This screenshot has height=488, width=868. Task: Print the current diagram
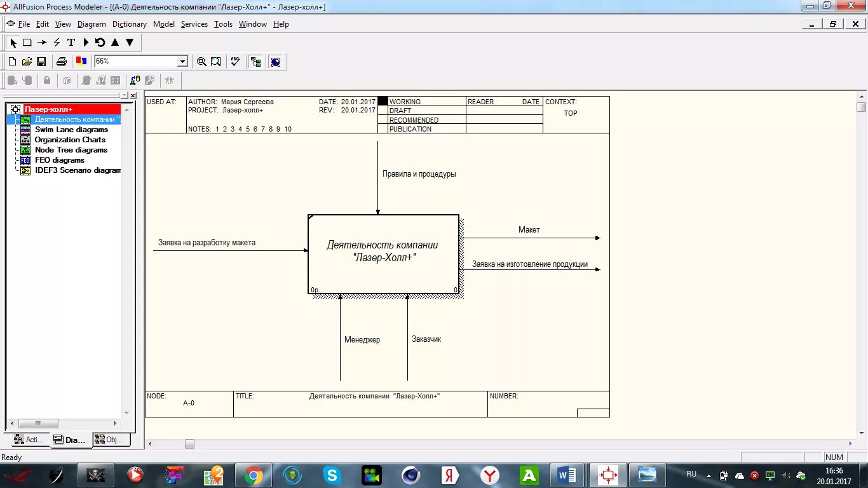click(62, 62)
